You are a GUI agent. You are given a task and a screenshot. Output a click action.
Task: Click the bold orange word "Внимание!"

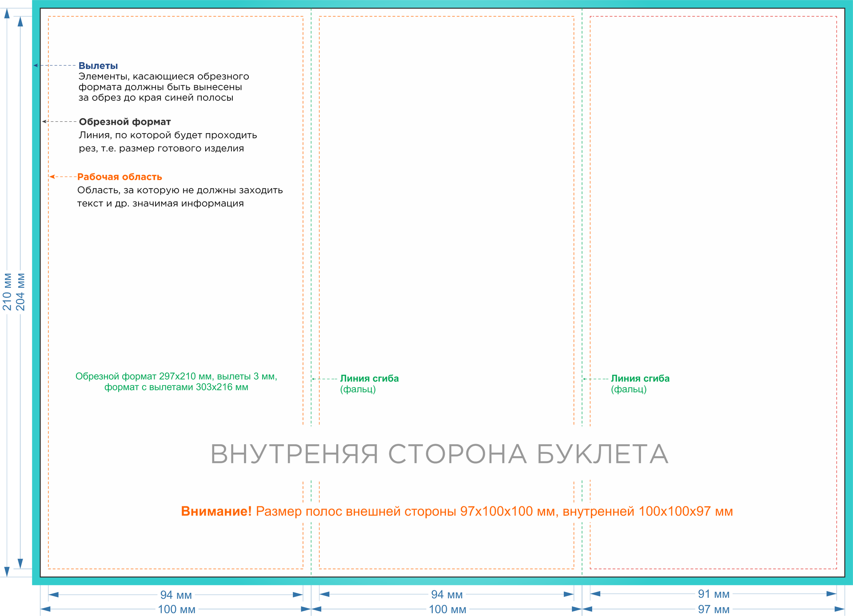(x=216, y=511)
